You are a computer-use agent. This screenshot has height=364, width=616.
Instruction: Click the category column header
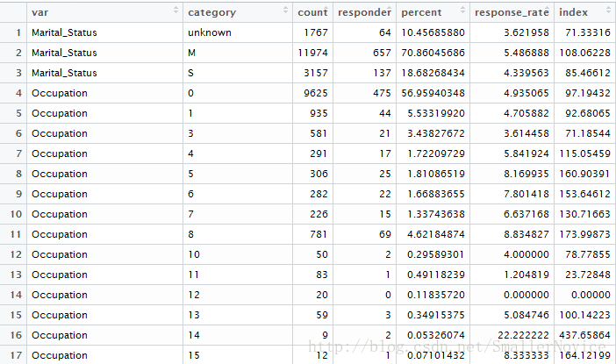211,12
